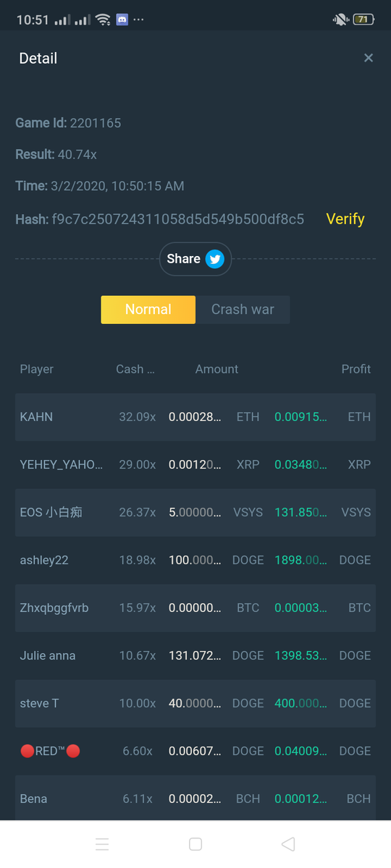Tap the muted bell notification icon
391x868 pixels.
(x=340, y=20)
